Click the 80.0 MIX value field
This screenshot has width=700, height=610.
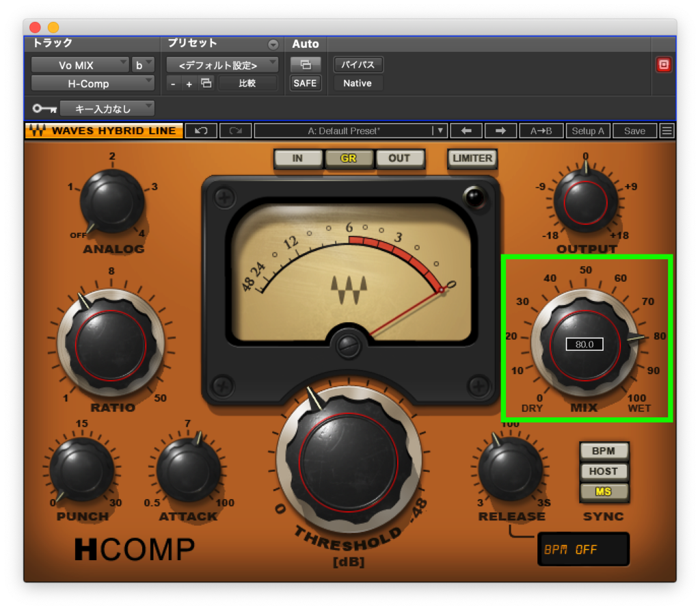click(x=584, y=345)
